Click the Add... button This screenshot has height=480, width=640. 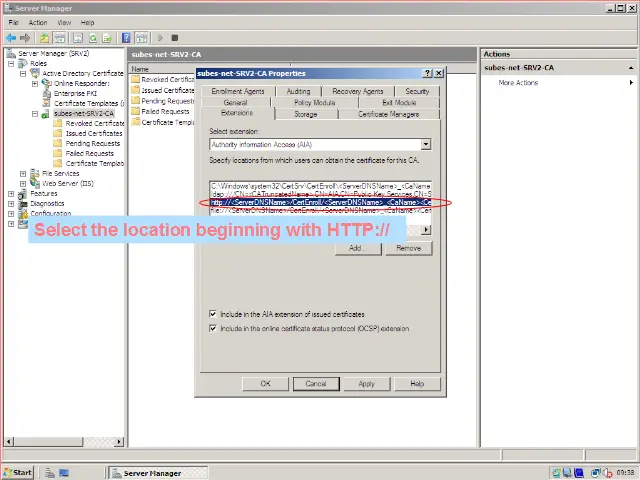[x=357, y=248]
